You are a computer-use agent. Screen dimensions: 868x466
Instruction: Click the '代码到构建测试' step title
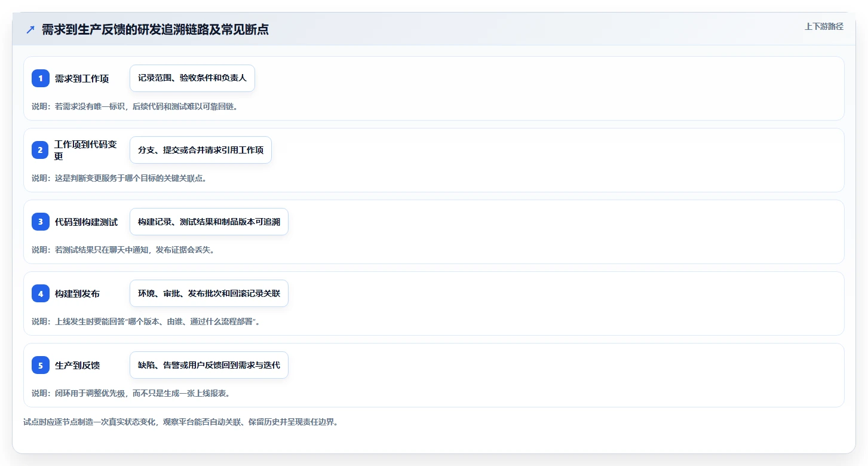86,222
